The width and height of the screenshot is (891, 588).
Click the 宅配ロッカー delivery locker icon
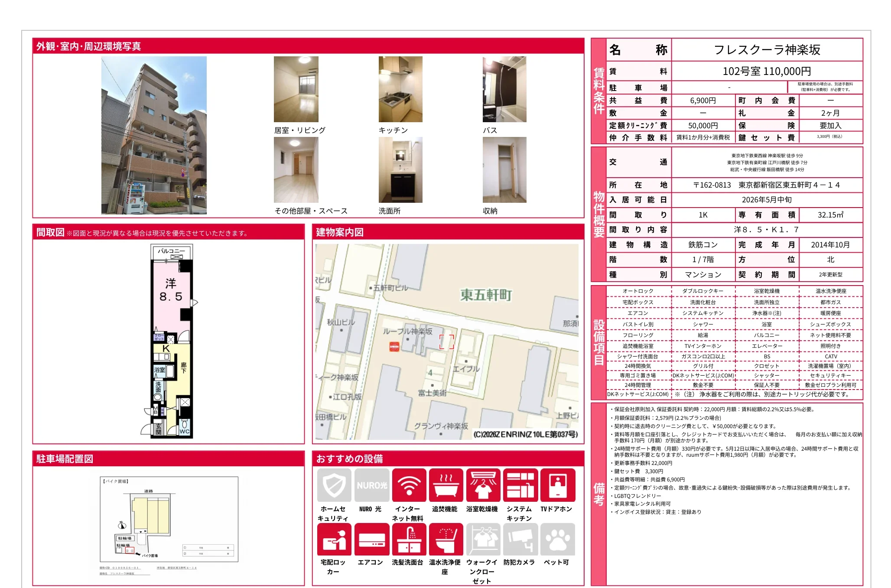[334, 539]
